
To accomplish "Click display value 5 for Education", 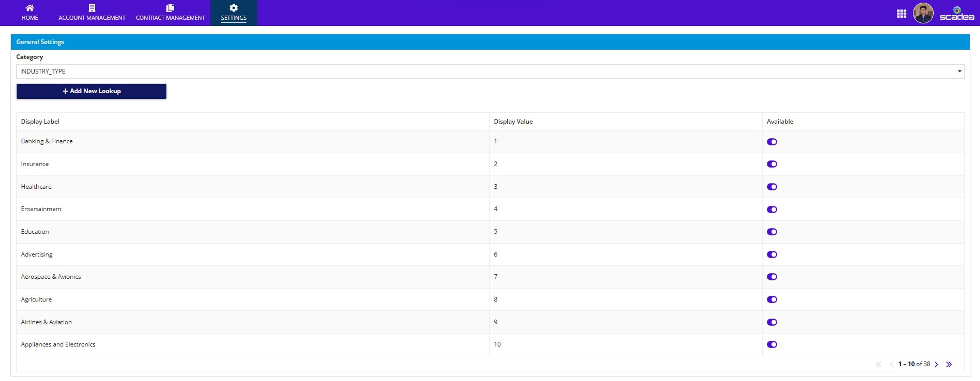I will tap(495, 232).
